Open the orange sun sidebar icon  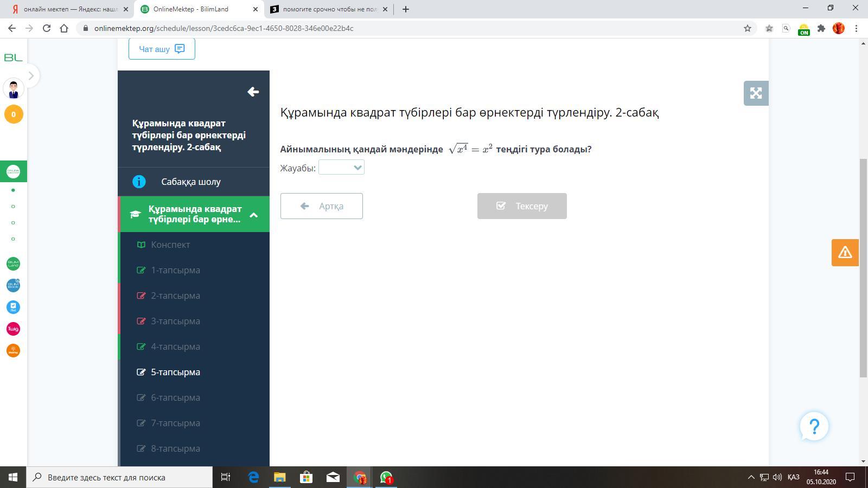[13, 350]
